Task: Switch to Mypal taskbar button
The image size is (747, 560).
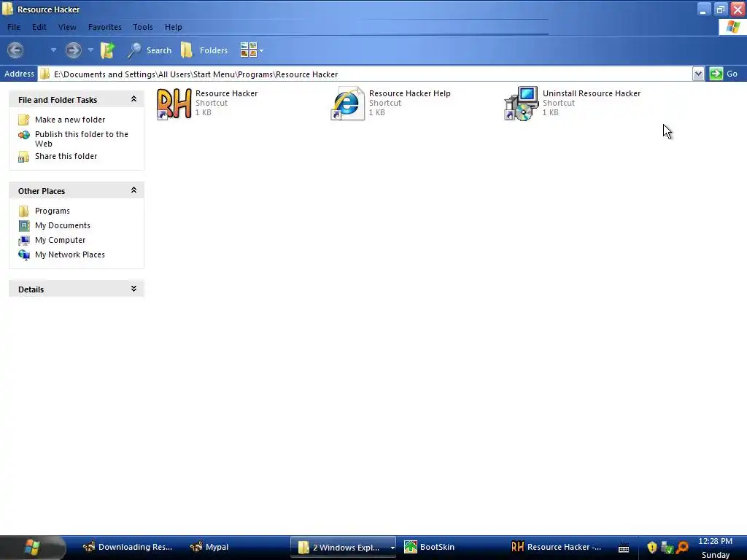Action: click(209, 547)
